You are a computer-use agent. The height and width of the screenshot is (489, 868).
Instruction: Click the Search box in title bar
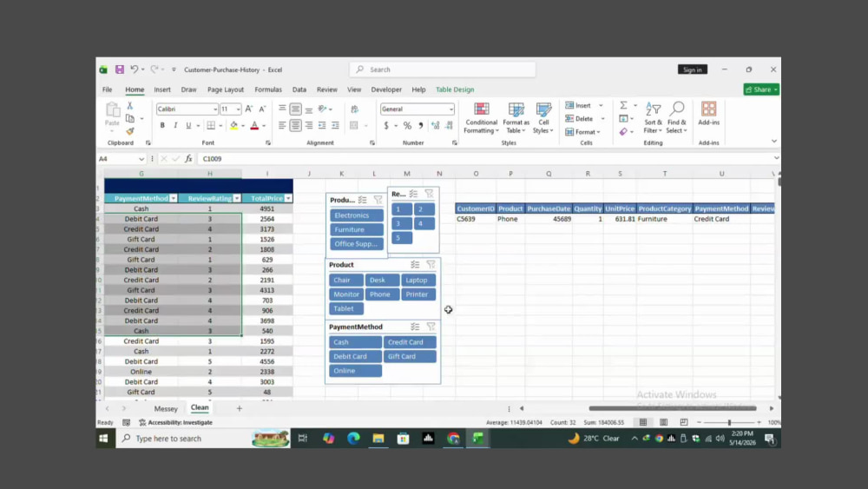(x=443, y=69)
